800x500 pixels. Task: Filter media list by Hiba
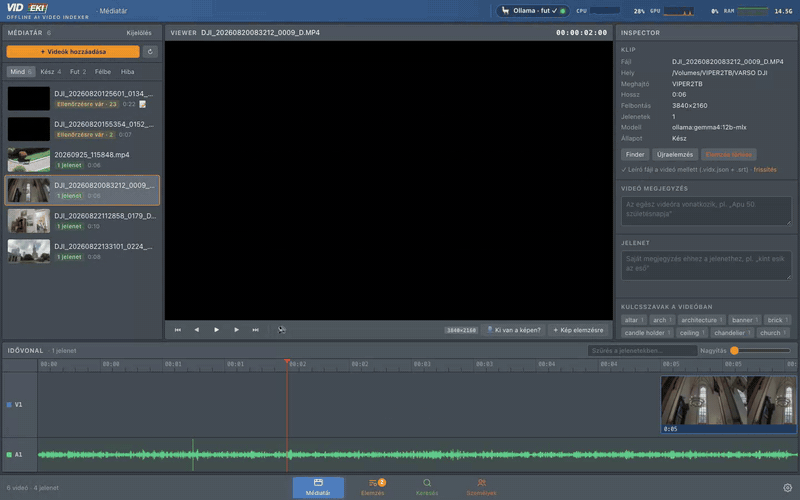point(128,72)
